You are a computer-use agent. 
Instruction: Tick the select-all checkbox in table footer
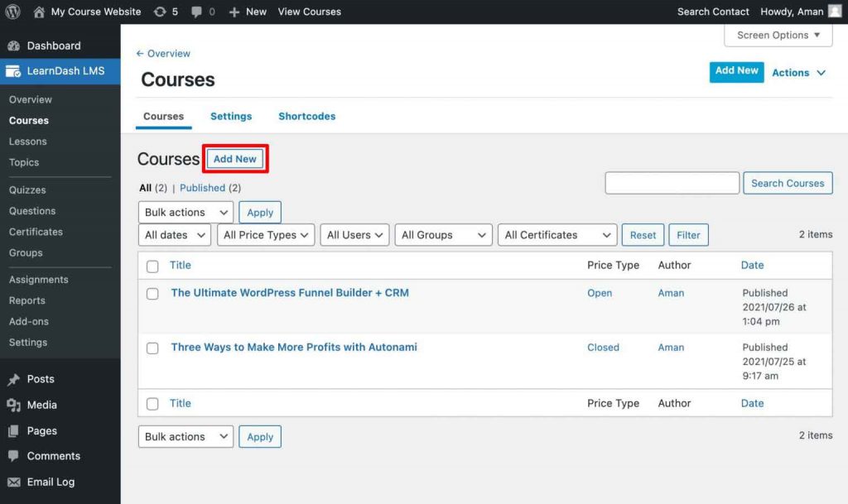[152, 404]
